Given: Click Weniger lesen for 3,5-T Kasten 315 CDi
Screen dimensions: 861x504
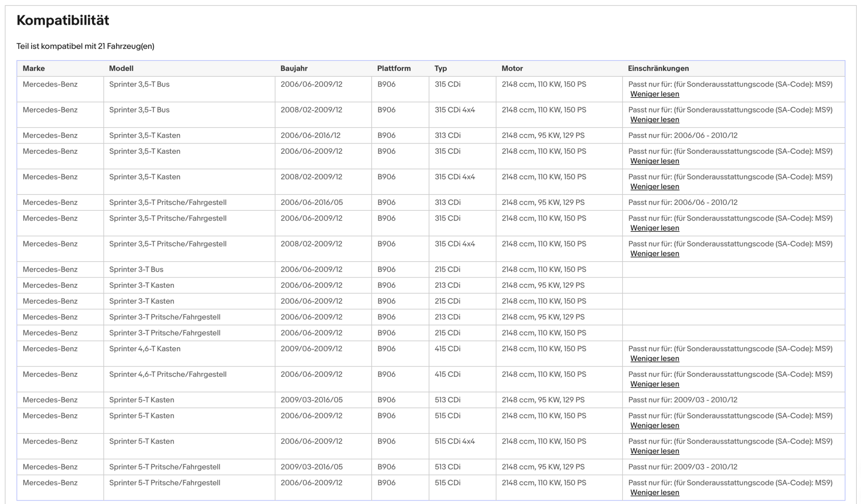Looking at the screenshot, I should pyautogui.click(x=655, y=161).
